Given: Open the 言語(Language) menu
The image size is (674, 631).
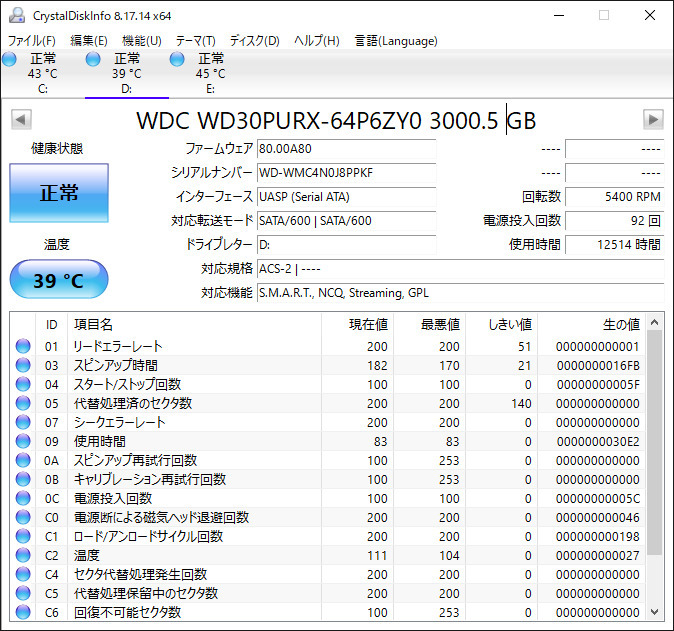Looking at the screenshot, I should [396, 41].
